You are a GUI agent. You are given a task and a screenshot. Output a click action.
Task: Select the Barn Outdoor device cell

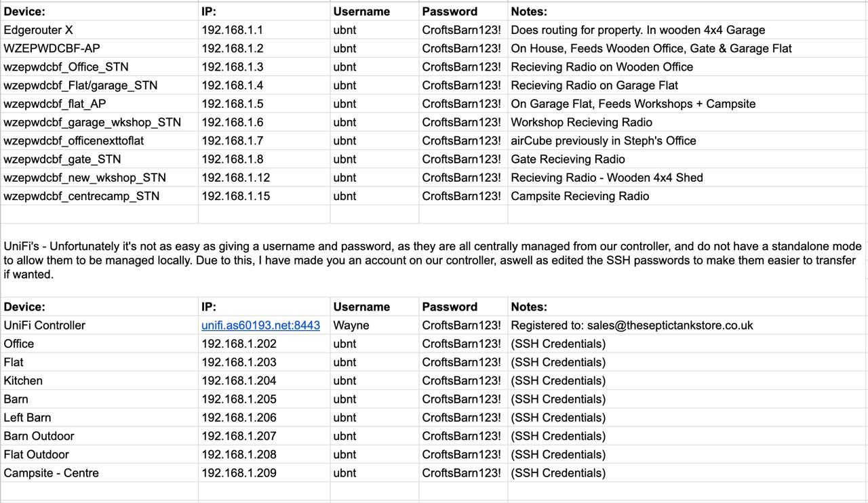click(x=39, y=436)
